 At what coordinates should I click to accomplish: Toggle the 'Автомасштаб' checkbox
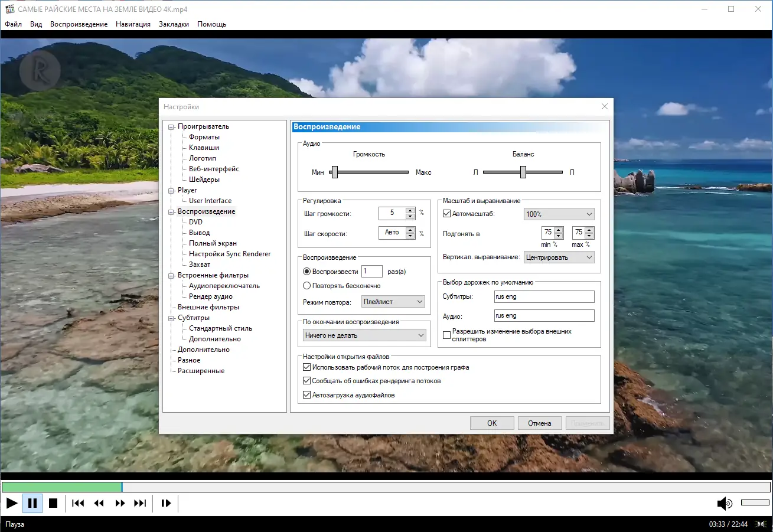pos(446,213)
